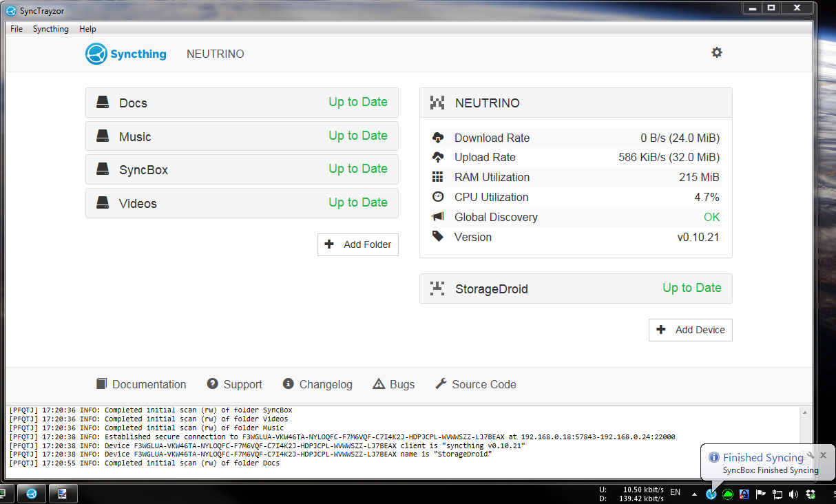Click the v0.10.21 version value
Viewport: 836px width, 504px height.
pyautogui.click(x=698, y=237)
